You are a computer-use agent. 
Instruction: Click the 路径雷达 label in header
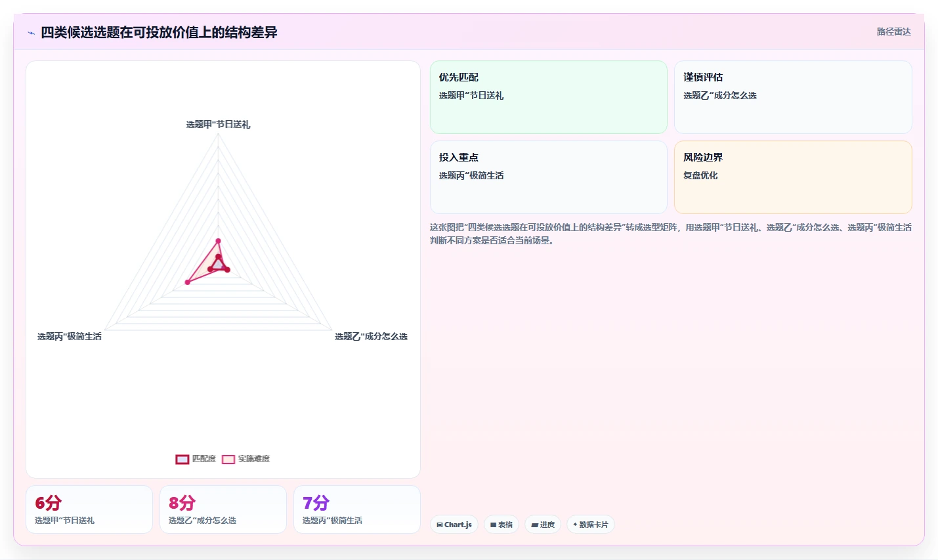[894, 32]
